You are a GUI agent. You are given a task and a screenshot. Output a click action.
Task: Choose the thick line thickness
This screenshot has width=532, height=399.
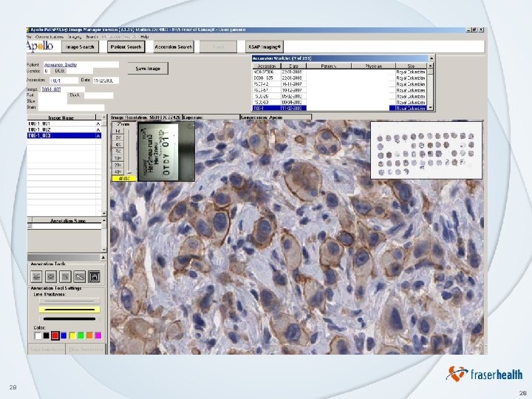(x=69, y=319)
